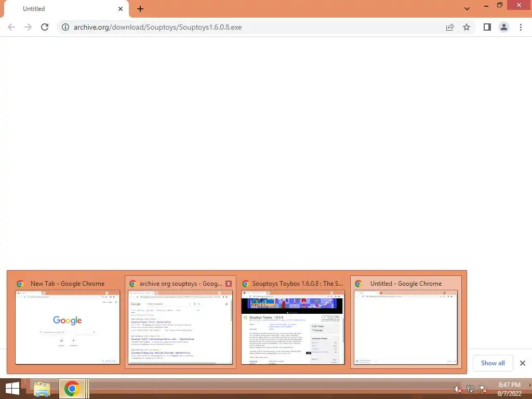Open the Chrome three-dot menu
The width and height of the screenshot is (532, 399).
(x=521, y=27)
